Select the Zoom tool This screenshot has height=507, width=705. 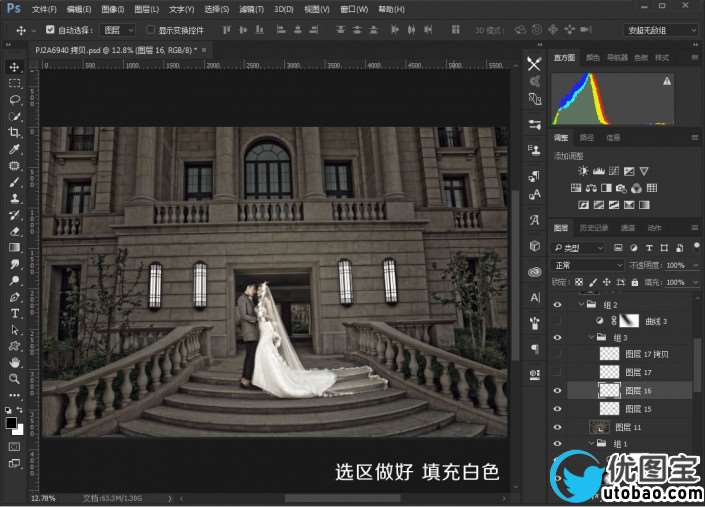point(14,379)
